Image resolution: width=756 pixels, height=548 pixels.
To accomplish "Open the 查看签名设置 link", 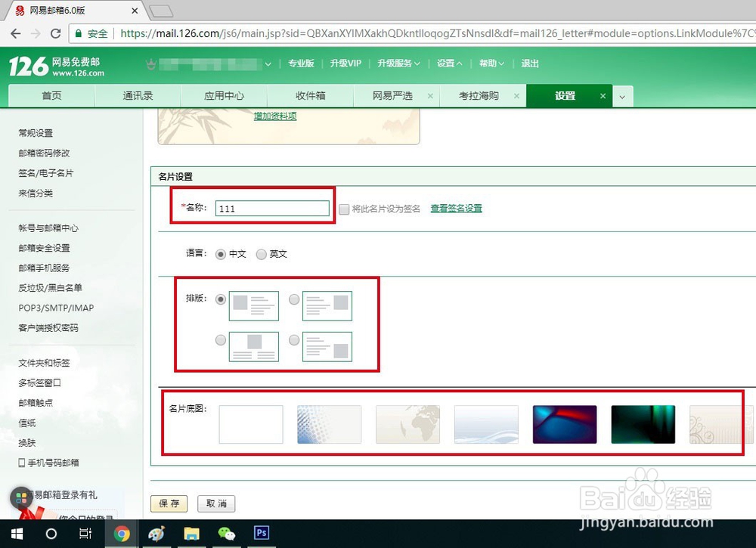I will [456, 208].
